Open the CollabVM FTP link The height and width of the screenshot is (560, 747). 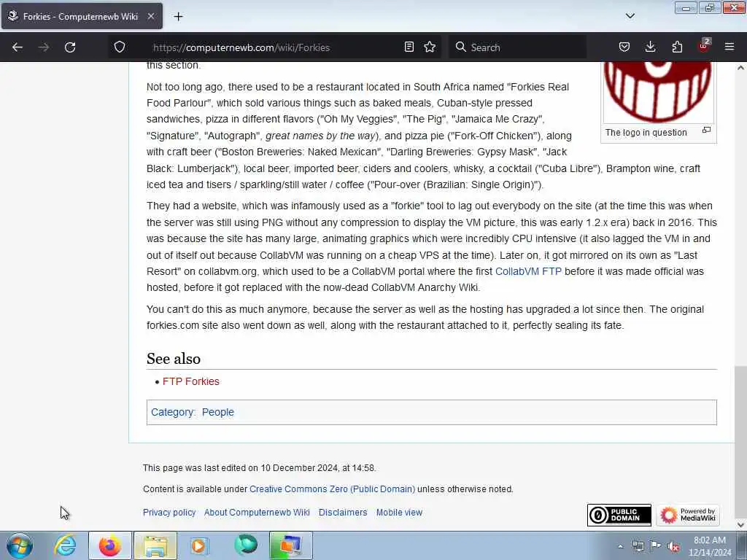click(x=528, y=271)
